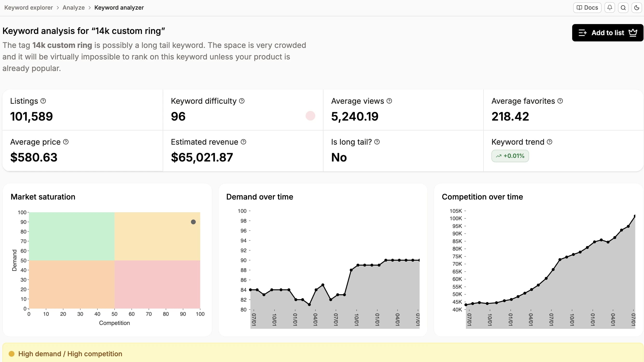
Task: Click the chevron after Keyword explorer breadcrumb
Action: coord(58,8)
